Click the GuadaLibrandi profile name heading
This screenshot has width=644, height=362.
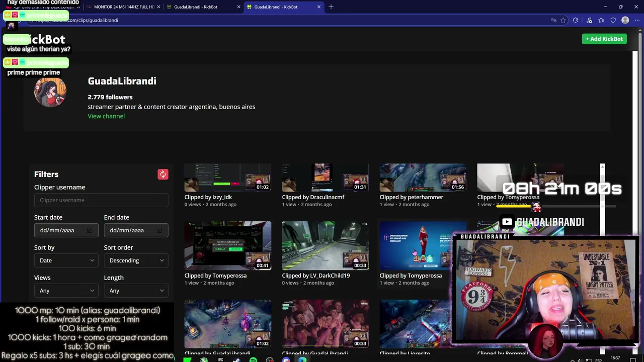(x=122, y=81)
